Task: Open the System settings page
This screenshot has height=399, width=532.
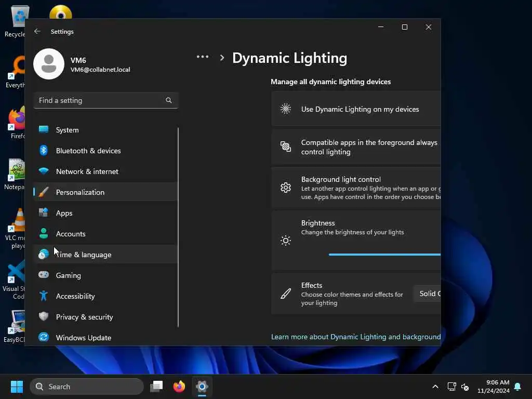Action: (105, 129)
